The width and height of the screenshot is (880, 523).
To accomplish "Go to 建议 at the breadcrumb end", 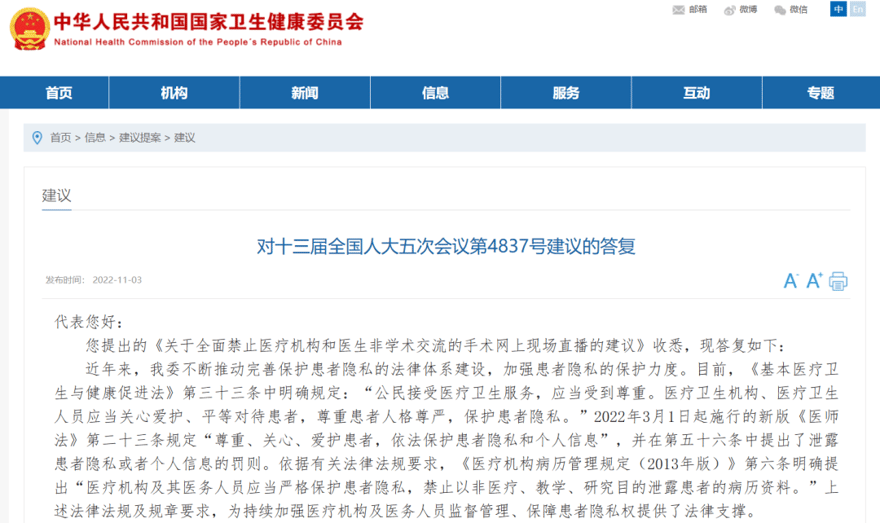I will point(185,137).
